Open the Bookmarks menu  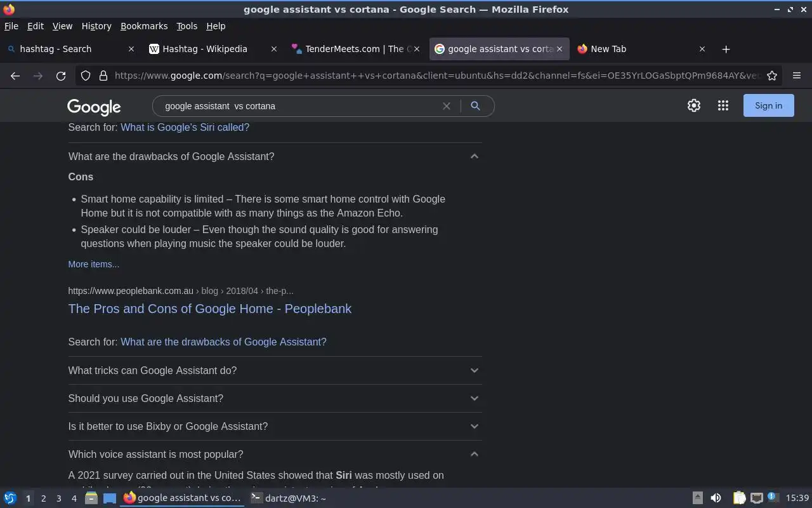click(144, 26)
